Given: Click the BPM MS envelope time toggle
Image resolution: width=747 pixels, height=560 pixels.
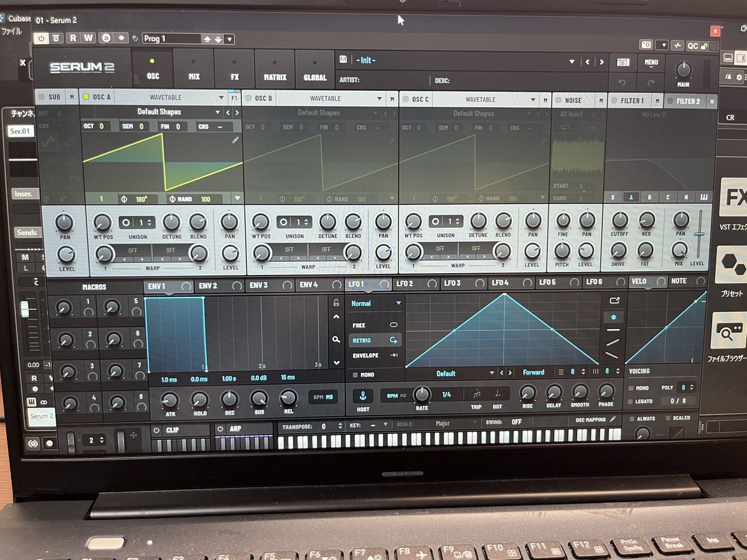Looking at the screenshot, I should tap(323, 396).
